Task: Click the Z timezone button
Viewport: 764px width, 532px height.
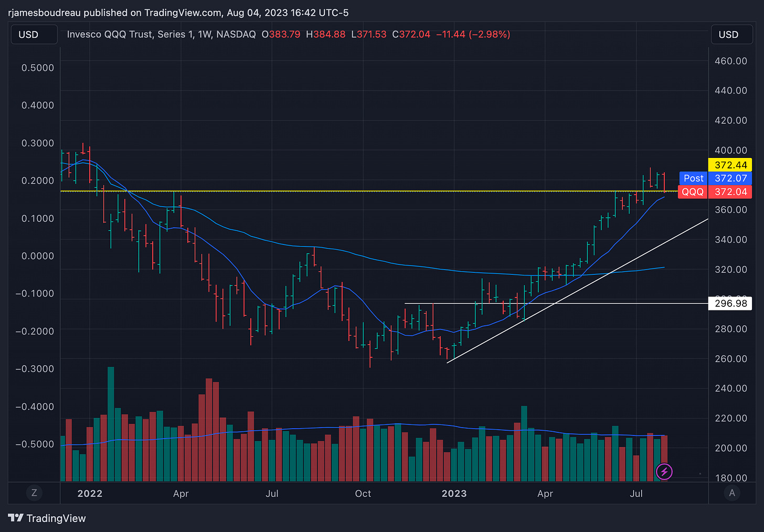Action: pyautogui.click(x=34, y=493)
